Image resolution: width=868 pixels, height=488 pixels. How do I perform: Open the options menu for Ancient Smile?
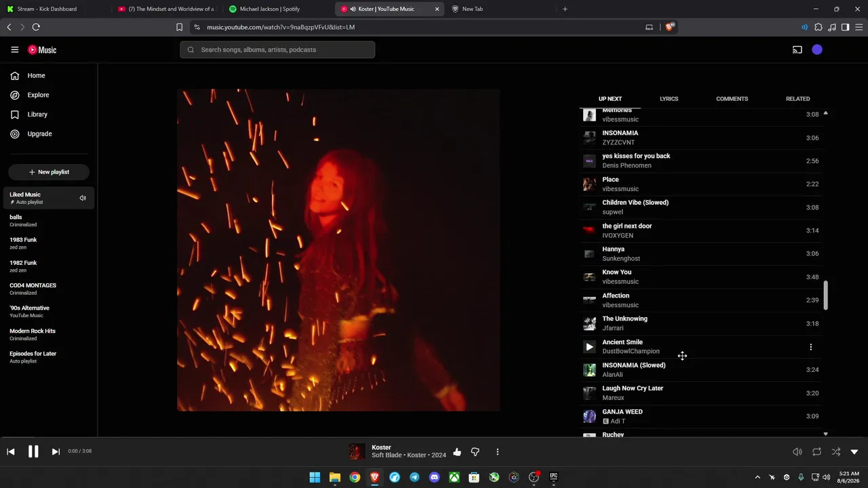click(810, 347)
